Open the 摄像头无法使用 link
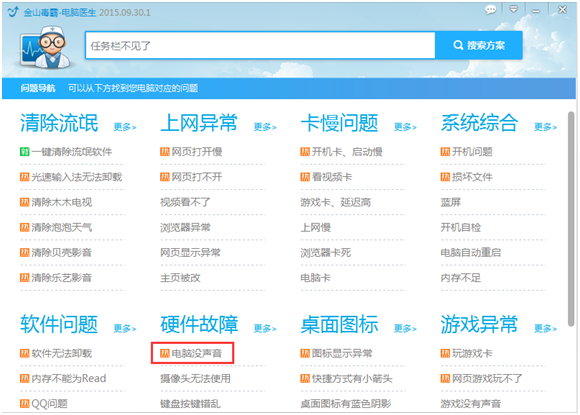Screen dimensions: 580x415 coord(195,378)
